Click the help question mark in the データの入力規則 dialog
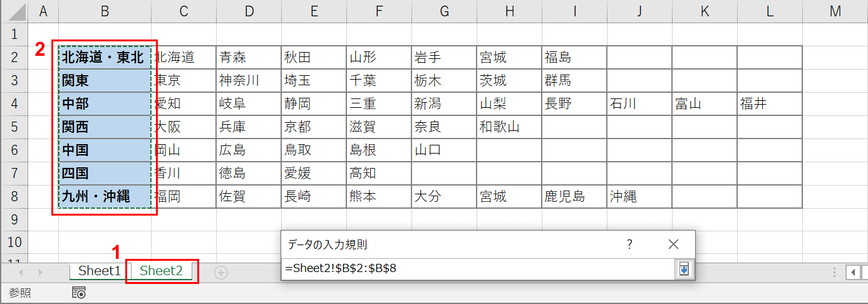The image size is (868, 304). pos(629,244)
